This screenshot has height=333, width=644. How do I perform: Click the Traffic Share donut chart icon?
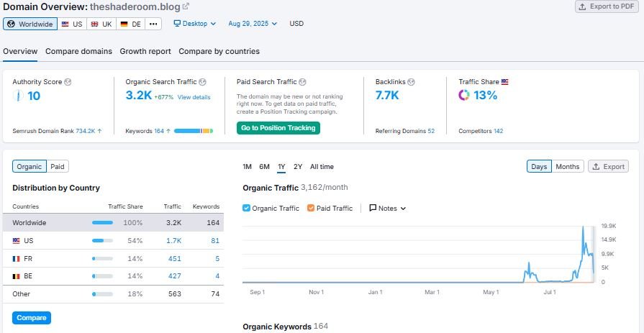(x=464, y=95)
